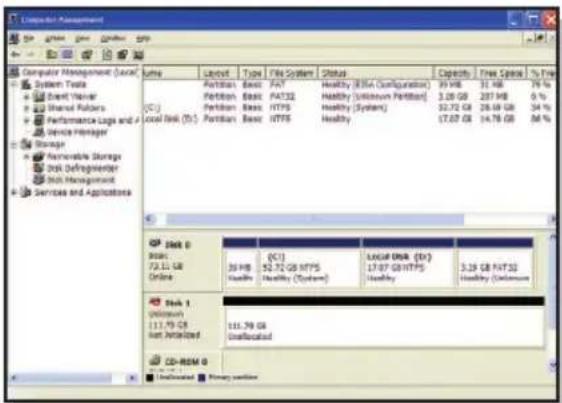Select the Storage node icon
The width and height of the screenshot is (562, 403).
[x=26, y=144]
